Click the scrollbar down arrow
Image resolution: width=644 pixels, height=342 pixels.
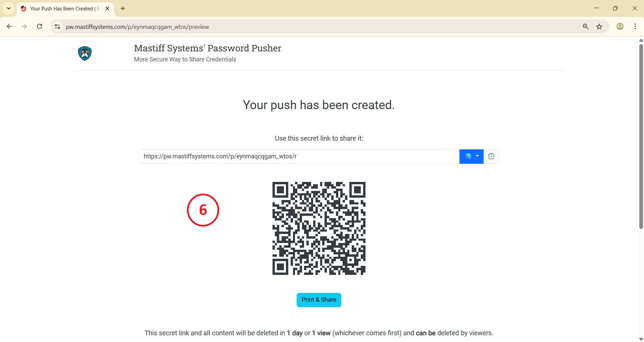(641, 339)
